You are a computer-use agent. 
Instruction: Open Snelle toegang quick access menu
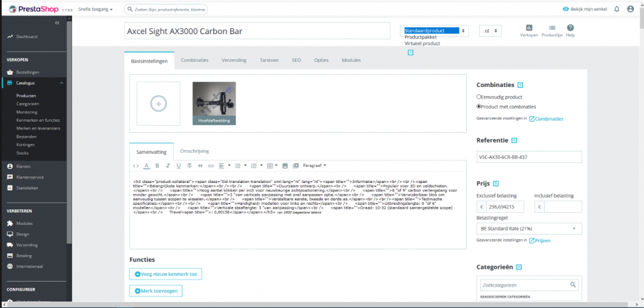95,9
